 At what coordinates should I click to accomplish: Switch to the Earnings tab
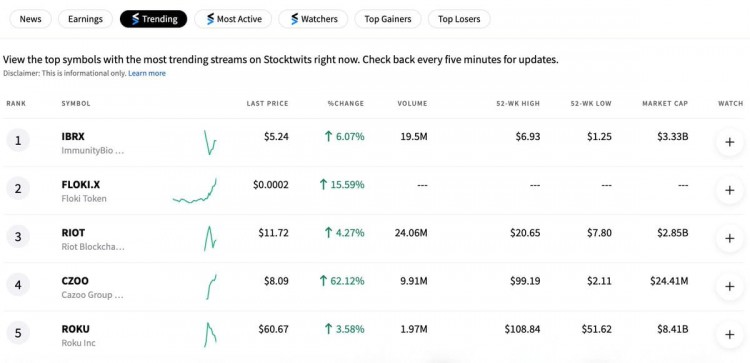point(85,19)
